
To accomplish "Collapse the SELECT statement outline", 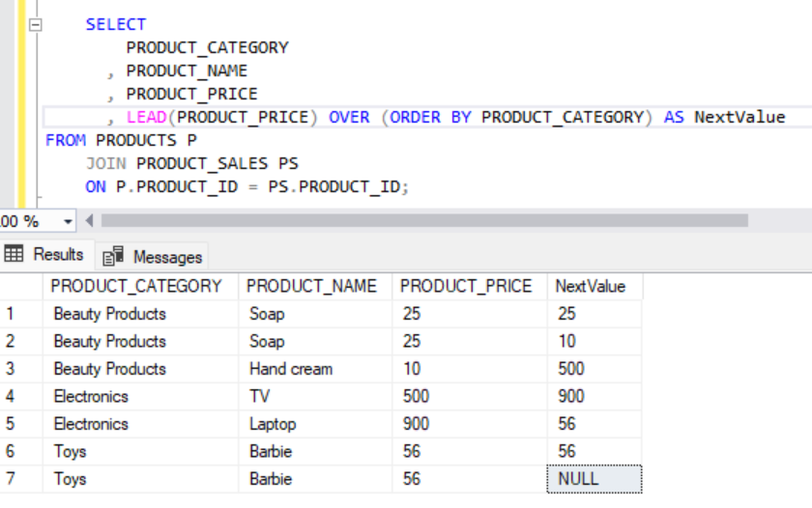I will [x=36, y=24].
